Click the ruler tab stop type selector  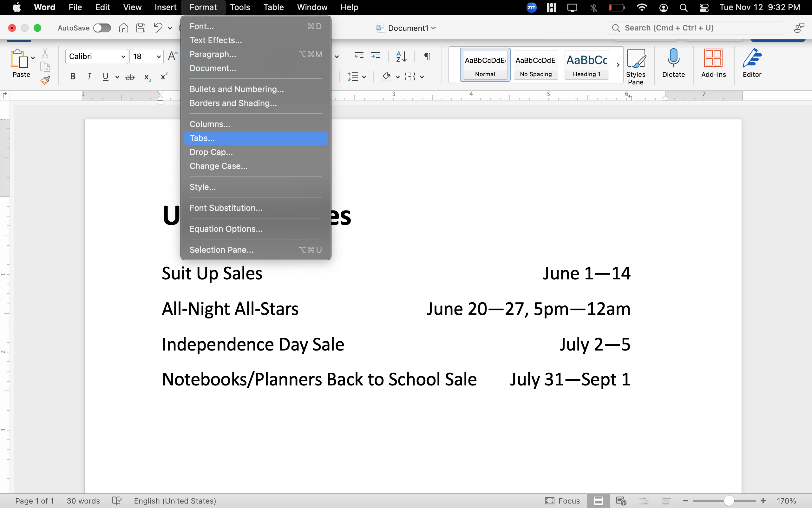(x=5, y=96)
